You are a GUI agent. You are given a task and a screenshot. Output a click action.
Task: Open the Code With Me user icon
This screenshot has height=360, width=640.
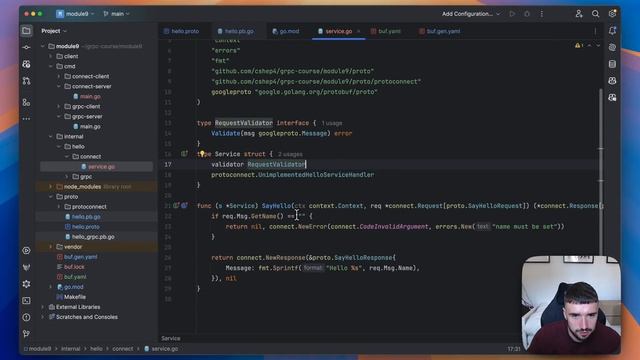click(x=579, y=14)
